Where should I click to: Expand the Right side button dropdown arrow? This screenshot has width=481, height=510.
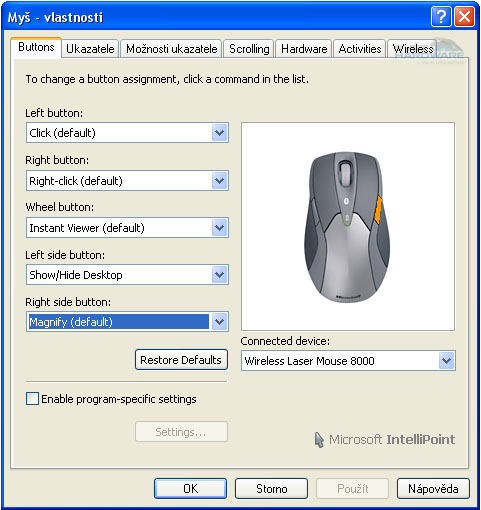click(219, 322)
